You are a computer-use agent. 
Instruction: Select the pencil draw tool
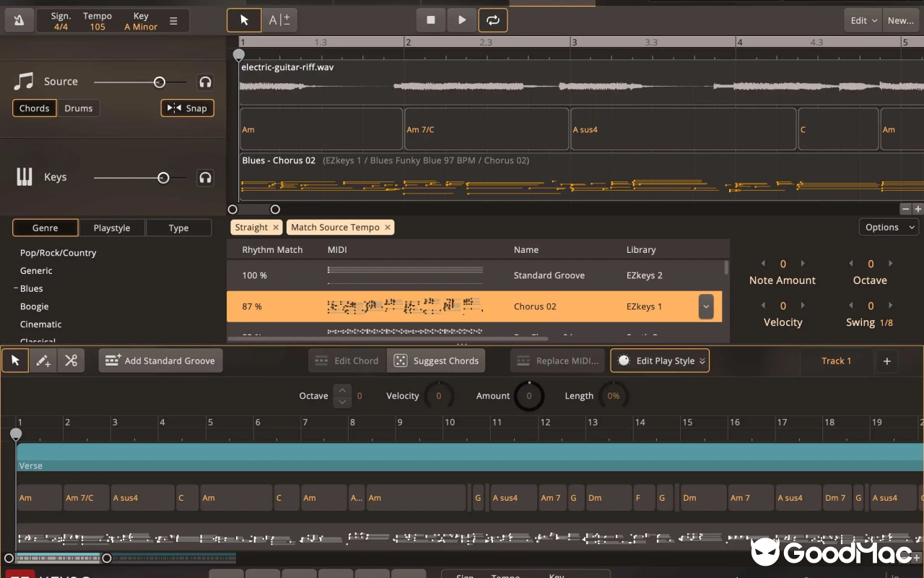[x=43, y=360]
